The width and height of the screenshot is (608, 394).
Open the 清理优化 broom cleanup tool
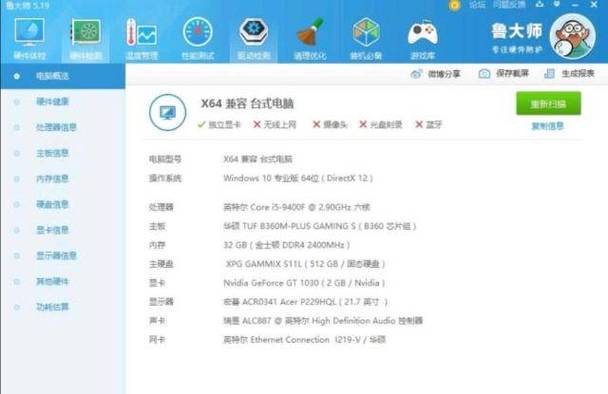[x=310, y=39]
